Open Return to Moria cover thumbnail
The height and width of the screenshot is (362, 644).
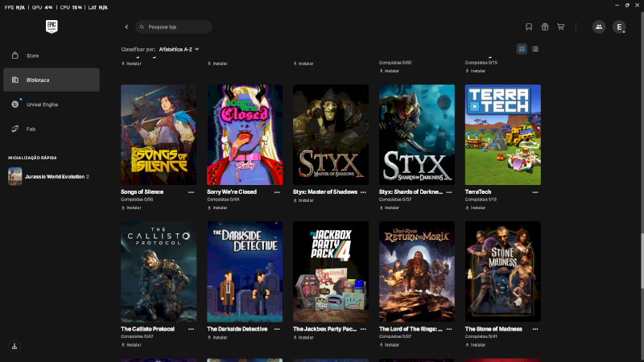[x=417, y=272]
